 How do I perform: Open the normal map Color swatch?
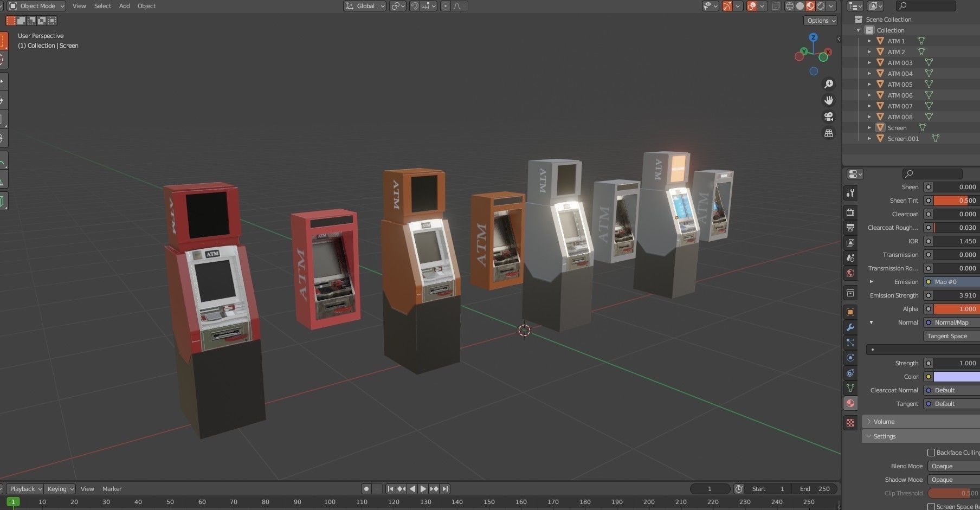pos(957,377)
